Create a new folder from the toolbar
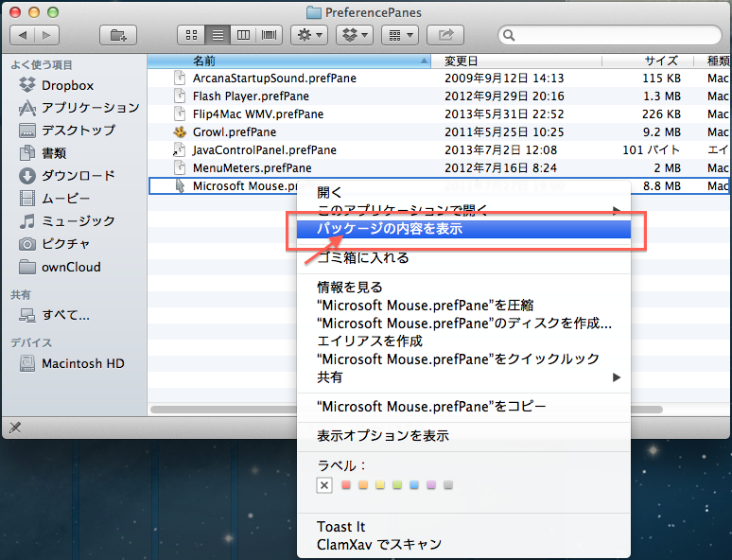This screenshot has width=732, height=560. click(x=118, y=35)
